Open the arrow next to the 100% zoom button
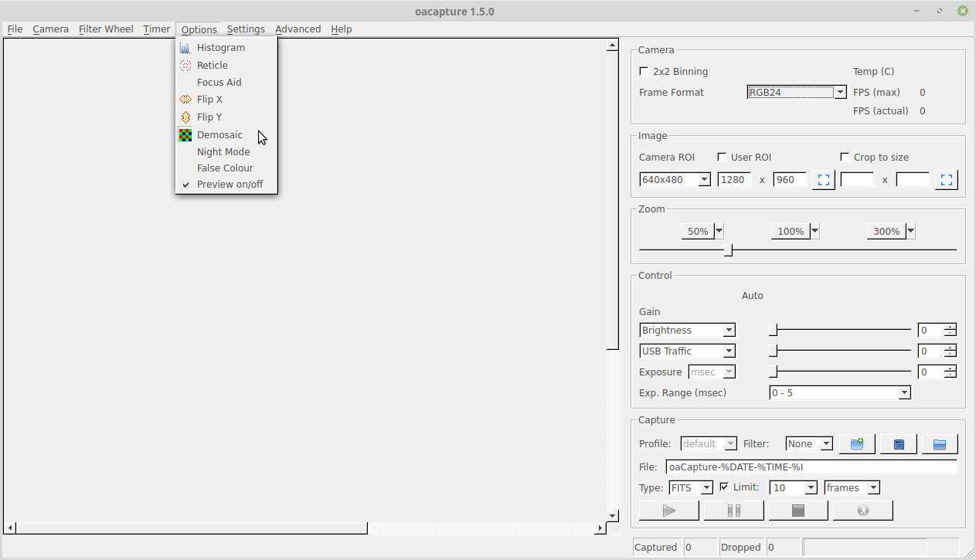 pos(814,231)
